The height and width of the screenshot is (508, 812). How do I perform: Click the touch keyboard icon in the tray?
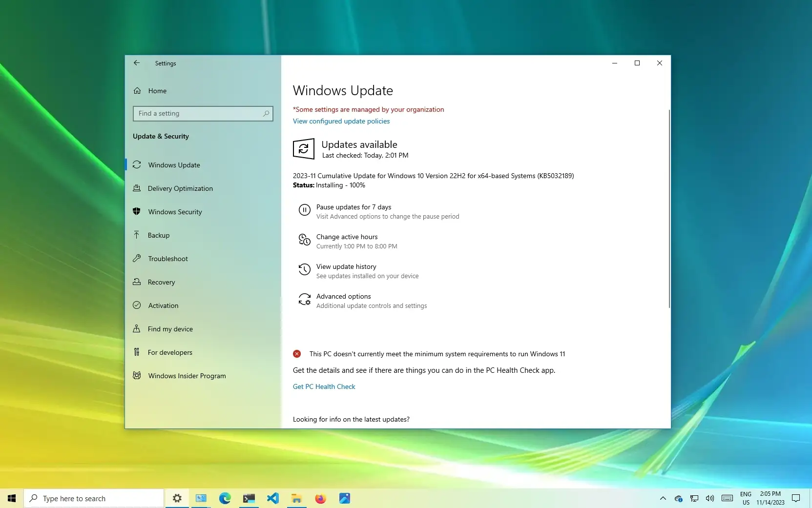(x=727, y=498)
